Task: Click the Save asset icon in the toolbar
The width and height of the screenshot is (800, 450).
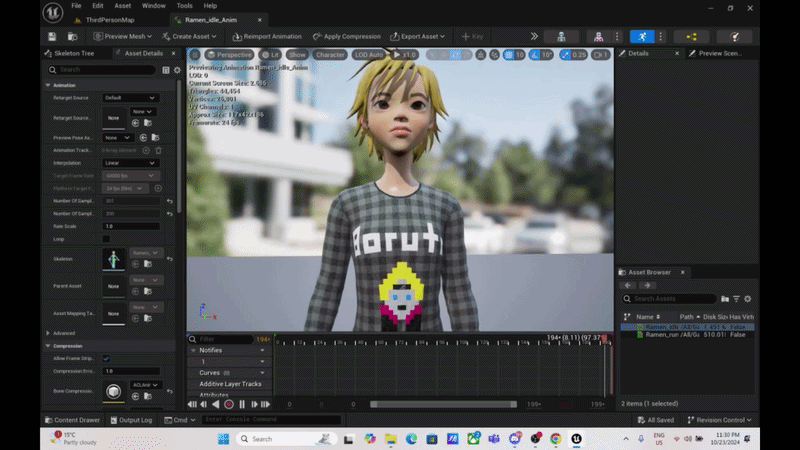Action: click(x=52, y=37)
